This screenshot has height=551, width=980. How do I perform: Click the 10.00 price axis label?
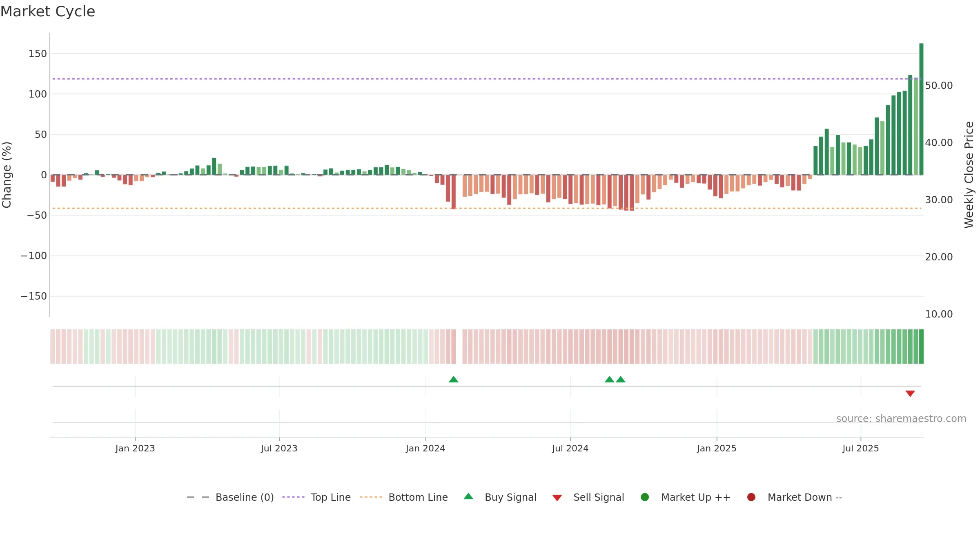pyautogui.click(x=939, y=314)
